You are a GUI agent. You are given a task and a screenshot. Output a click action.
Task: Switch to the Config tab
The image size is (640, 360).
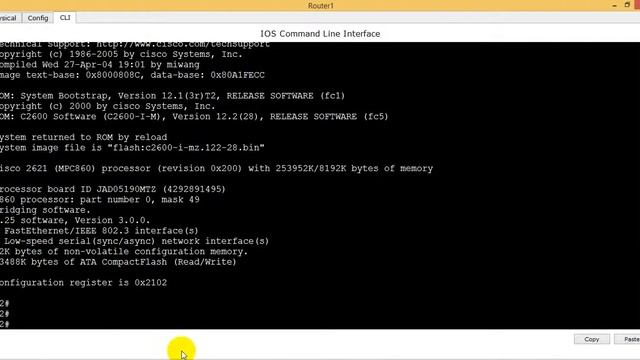pyautogui.click(x=38, y=18)
